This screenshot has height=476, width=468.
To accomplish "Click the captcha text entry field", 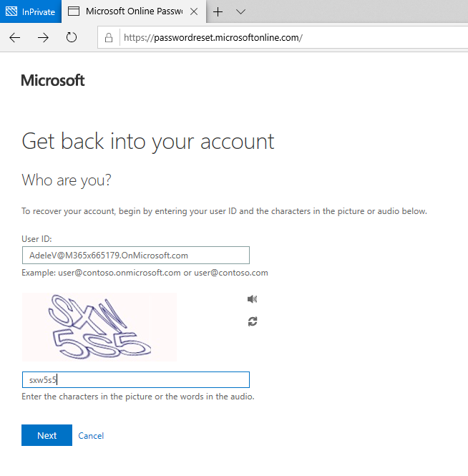I will click(x=136, y=380).
